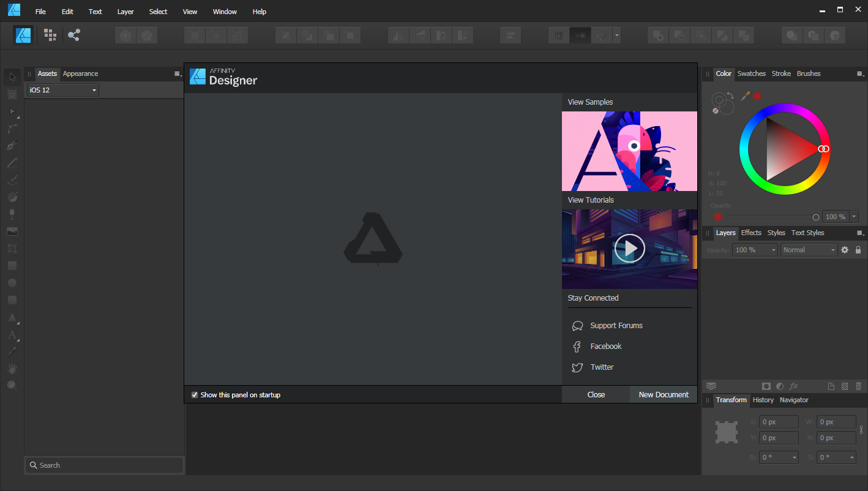Select the Node tool

12,111
